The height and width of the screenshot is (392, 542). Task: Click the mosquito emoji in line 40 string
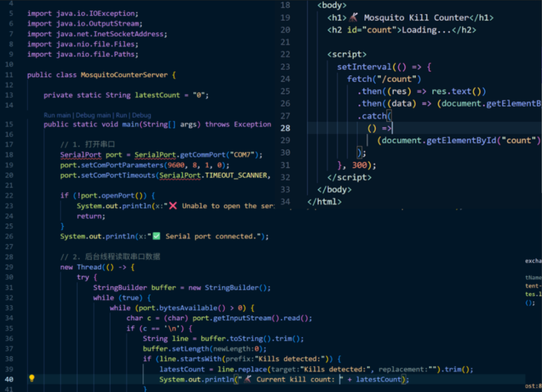[x=247, y=379]
